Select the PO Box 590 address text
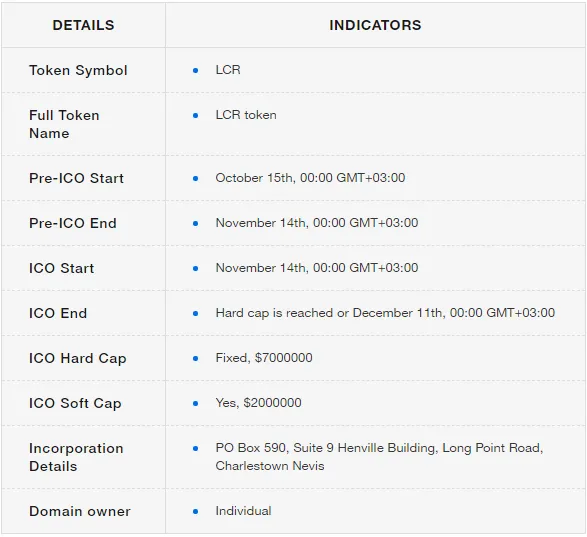587x537 pixels. click(379, 456)
